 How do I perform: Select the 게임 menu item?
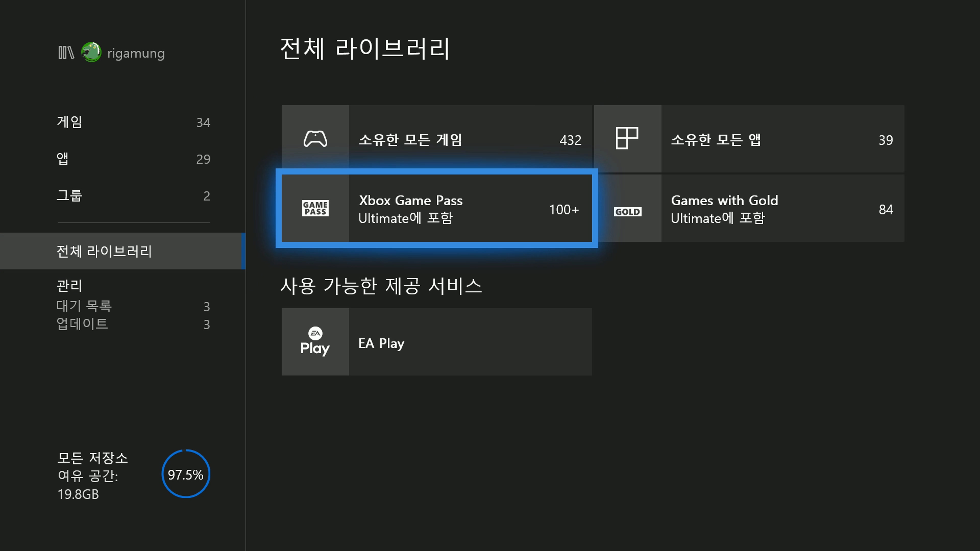pyautogui.click(x=133, y=122)
